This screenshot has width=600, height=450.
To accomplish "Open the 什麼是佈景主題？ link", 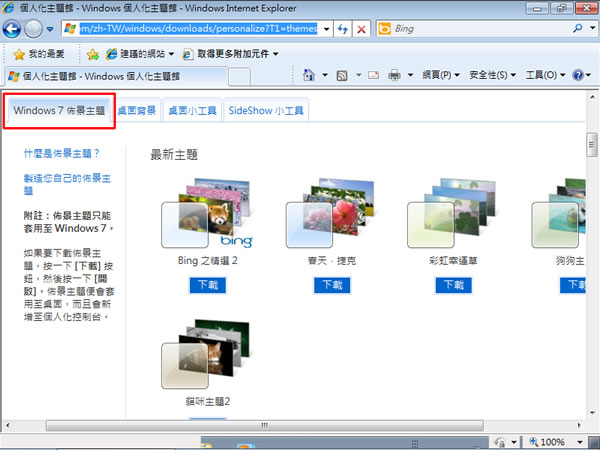I will click(61, 153).
